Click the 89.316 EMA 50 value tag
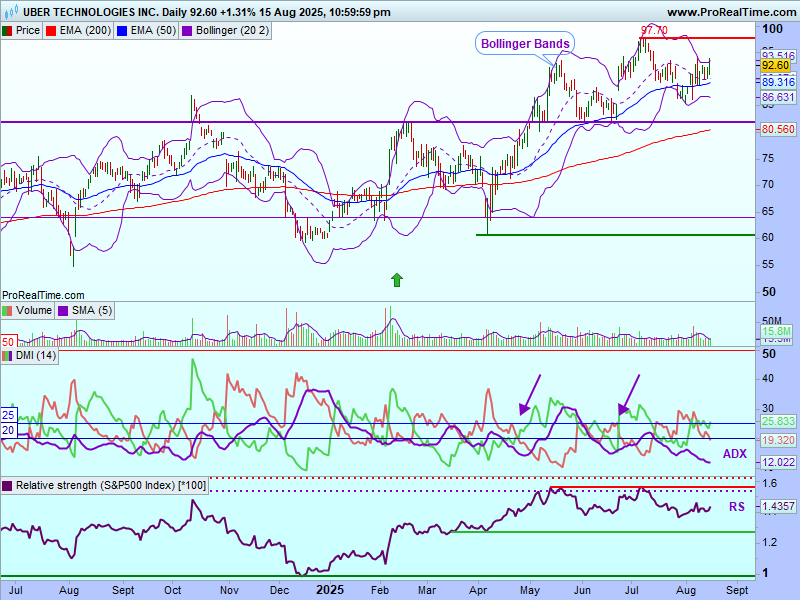 pyautogui.click(x=778, y=82)
